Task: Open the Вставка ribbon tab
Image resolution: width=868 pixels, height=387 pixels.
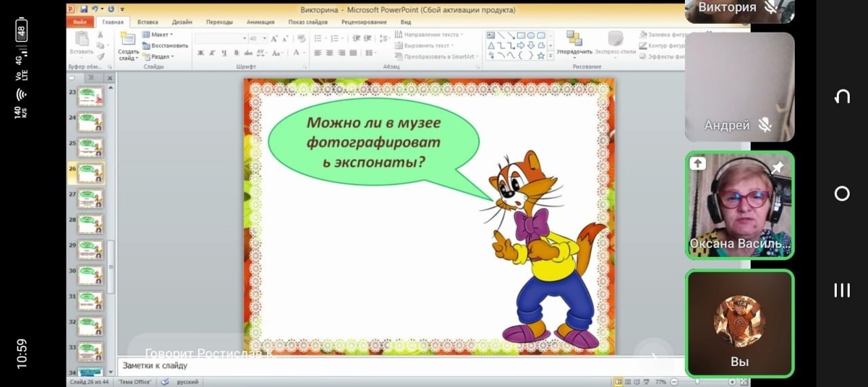Action: coord(148,22)
